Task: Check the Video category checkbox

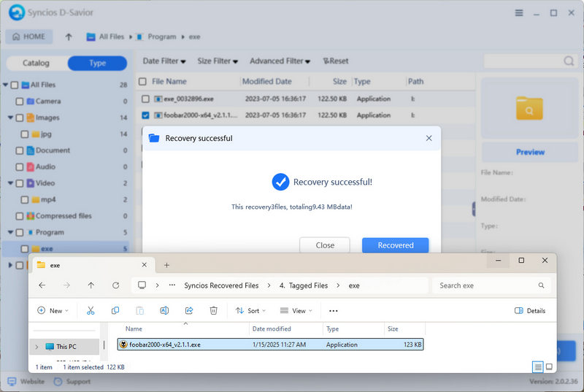Action: [x=20, y=183]
